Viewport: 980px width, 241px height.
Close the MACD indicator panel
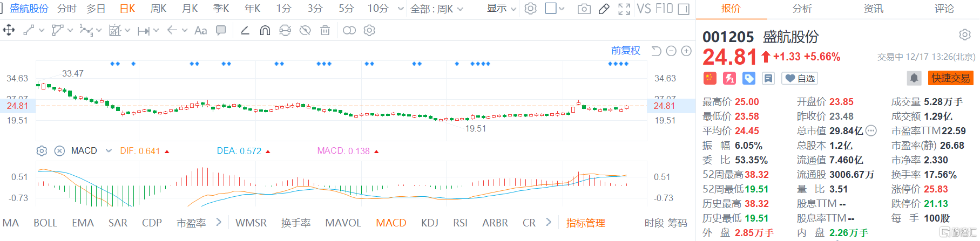(x=60, y=151)
